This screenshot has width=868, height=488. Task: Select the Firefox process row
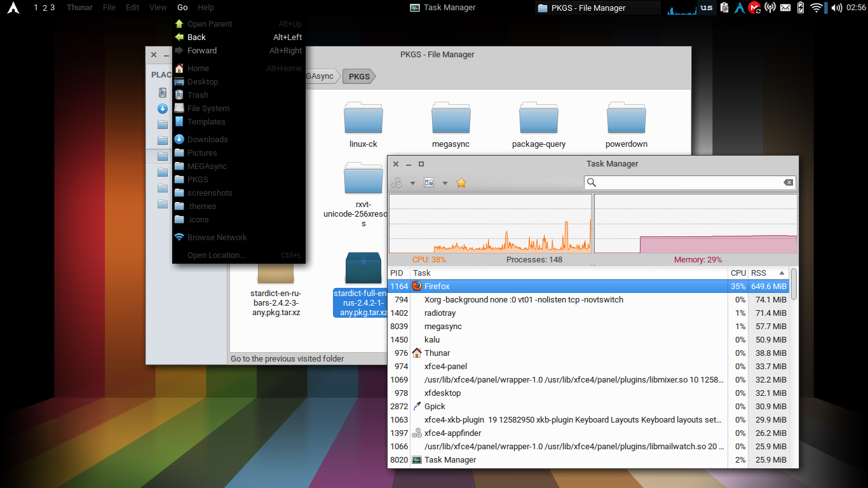588,287
